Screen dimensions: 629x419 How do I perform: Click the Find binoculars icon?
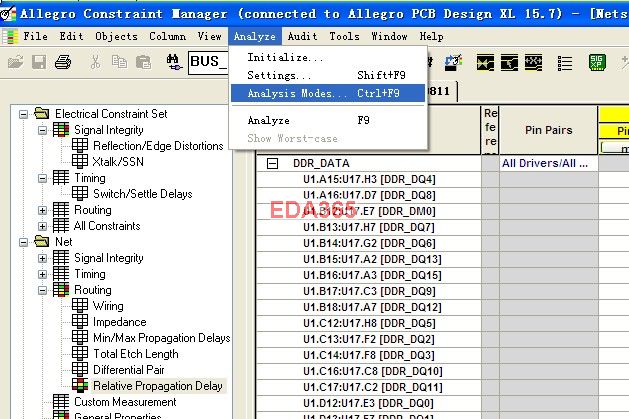pos(174,62)
